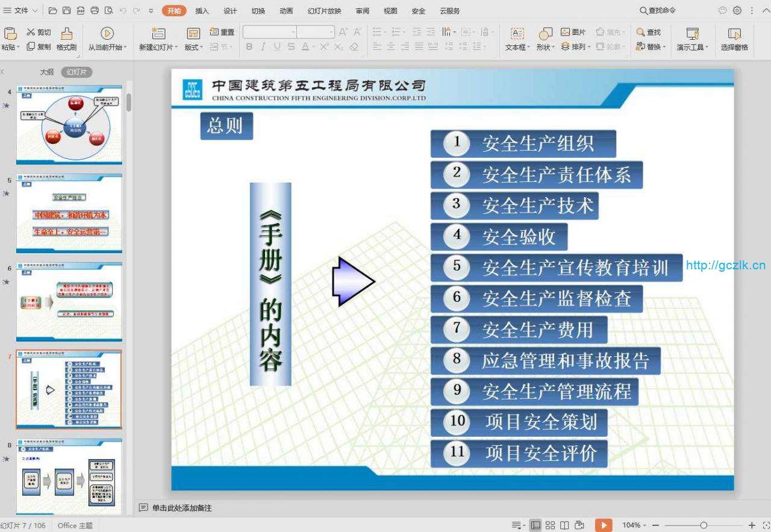Viewport: 771px width, 532px height.
Task: Toggle Normal view button in status bar
Action: 535,525
